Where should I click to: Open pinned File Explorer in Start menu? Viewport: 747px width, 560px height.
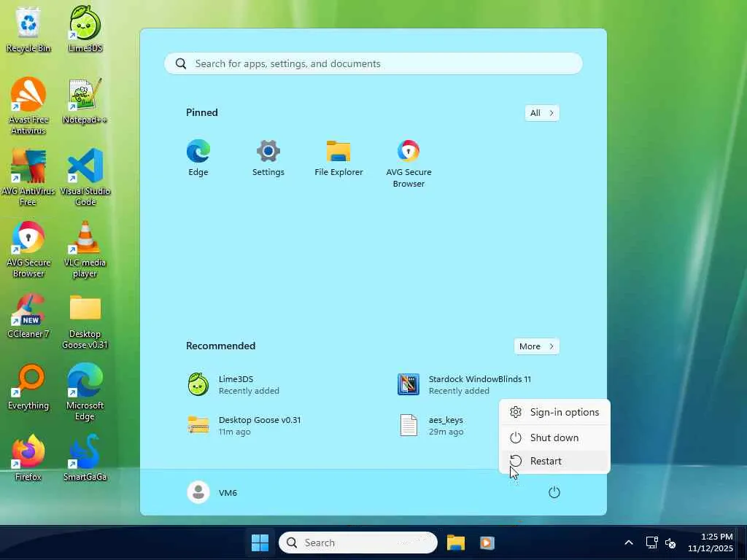[338, 158]
